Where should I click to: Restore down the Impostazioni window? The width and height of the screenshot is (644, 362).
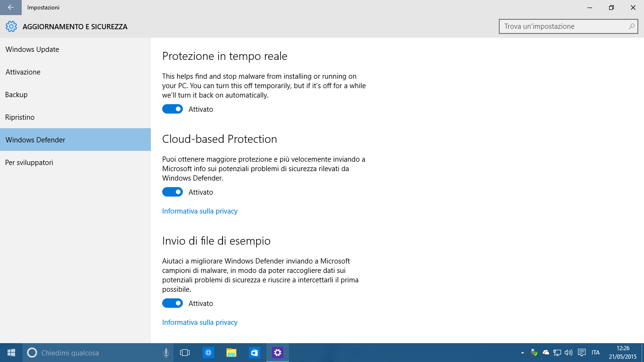point(611,8)
